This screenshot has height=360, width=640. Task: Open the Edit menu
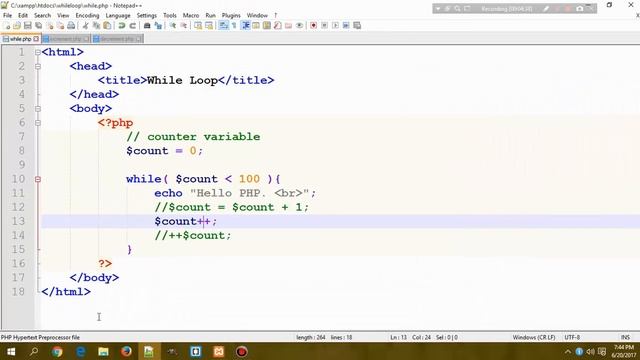click(x=23, y=16)
